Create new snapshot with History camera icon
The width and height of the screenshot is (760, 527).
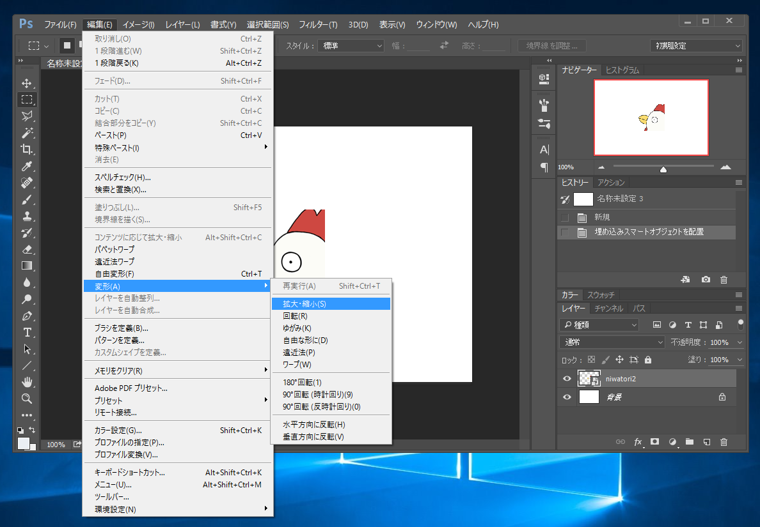[705, 280]
